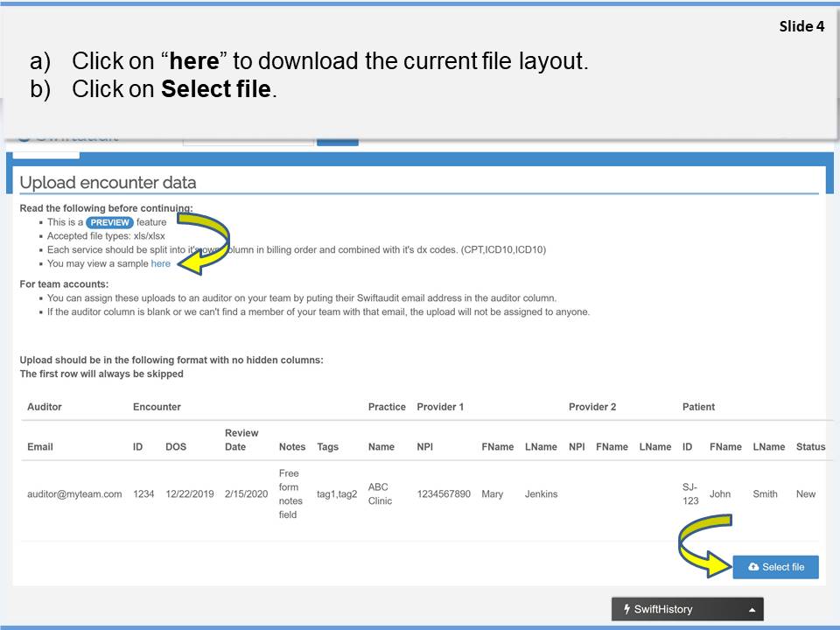
Task: Click the Status cell showing New
Action: pos(805,494)
